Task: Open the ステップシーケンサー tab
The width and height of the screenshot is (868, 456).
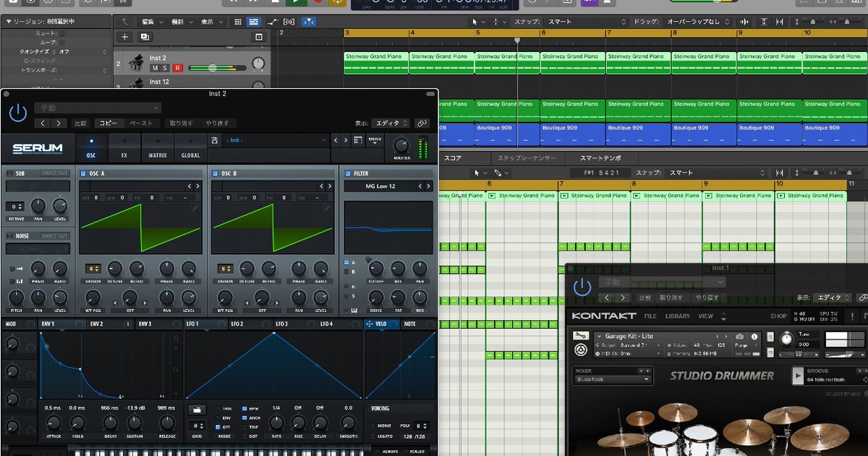Action: coord(527,158)
